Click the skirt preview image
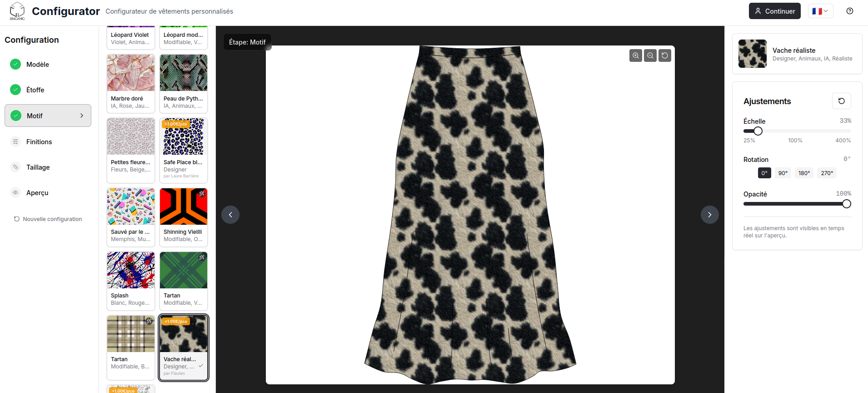 coord(470,215)
